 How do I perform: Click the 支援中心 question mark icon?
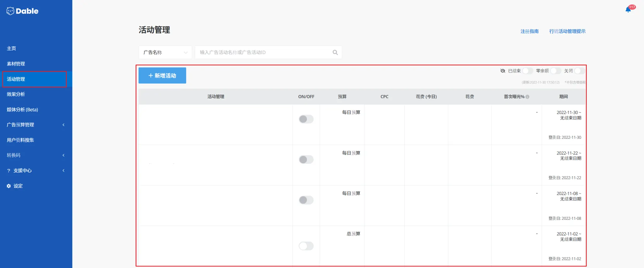click(x=9, y=171)
